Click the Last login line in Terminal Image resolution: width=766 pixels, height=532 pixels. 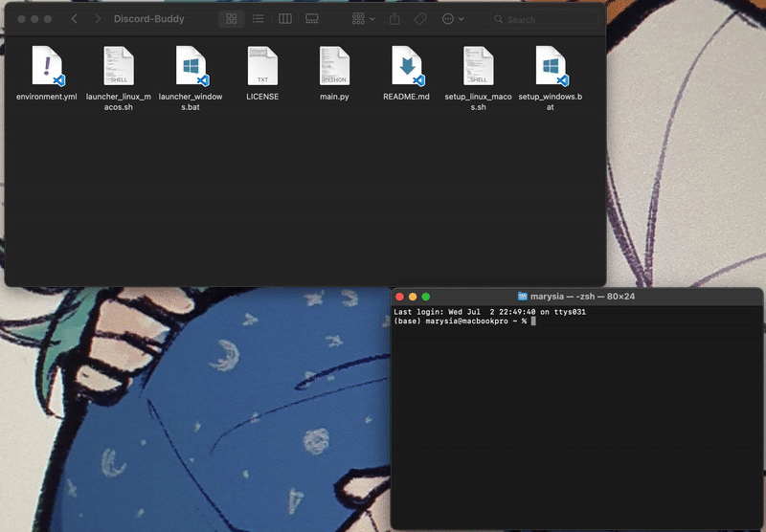489,312
